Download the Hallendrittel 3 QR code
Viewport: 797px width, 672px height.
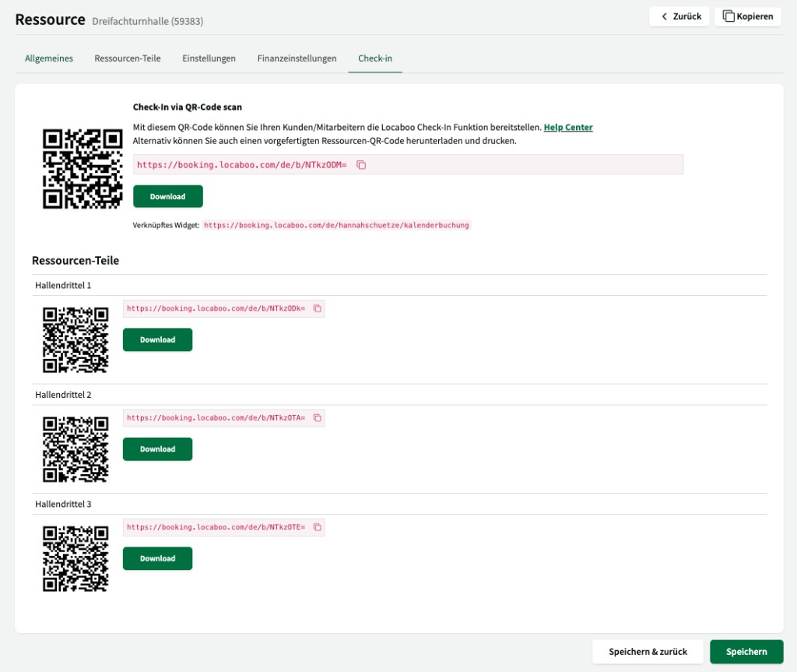pos(157,558)
